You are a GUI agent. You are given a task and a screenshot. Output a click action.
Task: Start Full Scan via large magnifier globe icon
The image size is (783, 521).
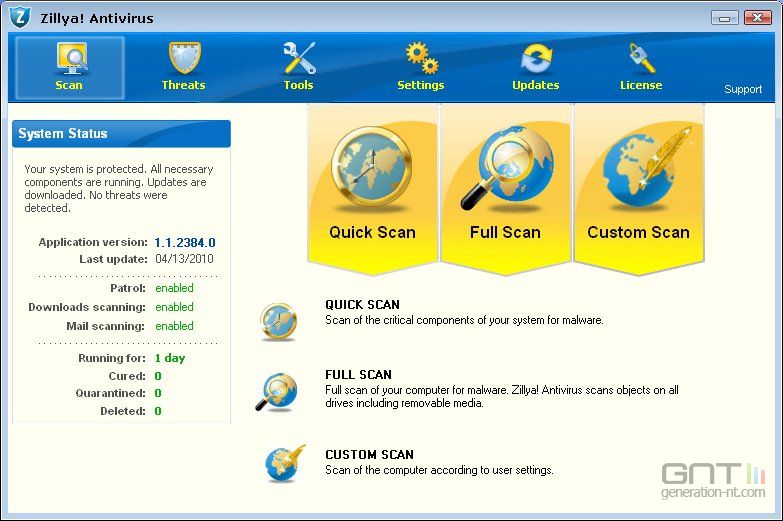(x=506, y=167)
